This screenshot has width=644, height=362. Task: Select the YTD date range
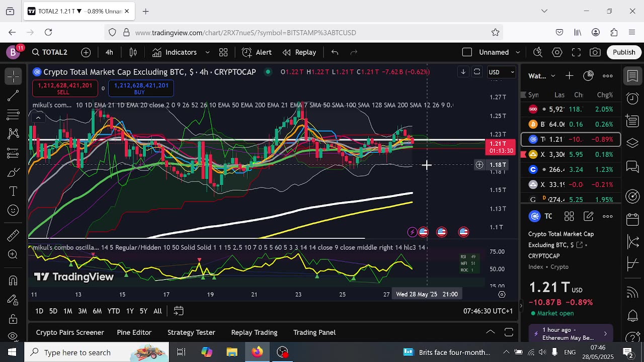tap(114, 311)
